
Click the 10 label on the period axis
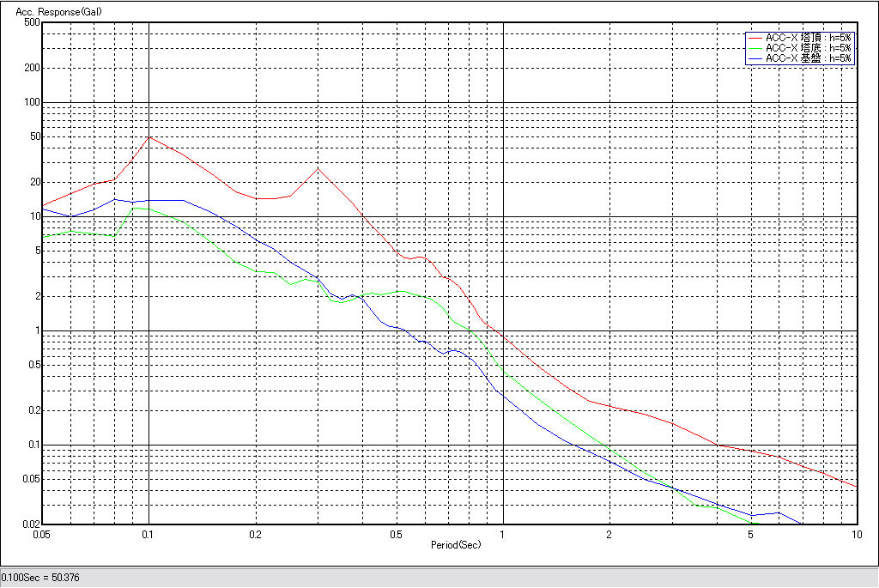coord(856,535)
